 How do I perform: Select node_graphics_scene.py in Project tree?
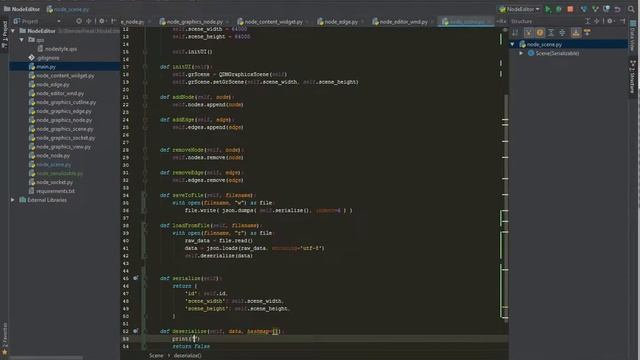(64, 129)
